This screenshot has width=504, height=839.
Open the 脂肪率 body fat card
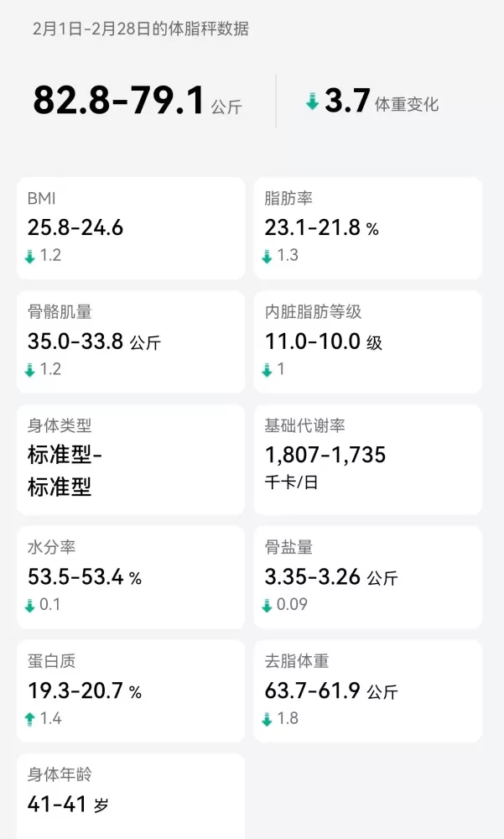point(367,227)
